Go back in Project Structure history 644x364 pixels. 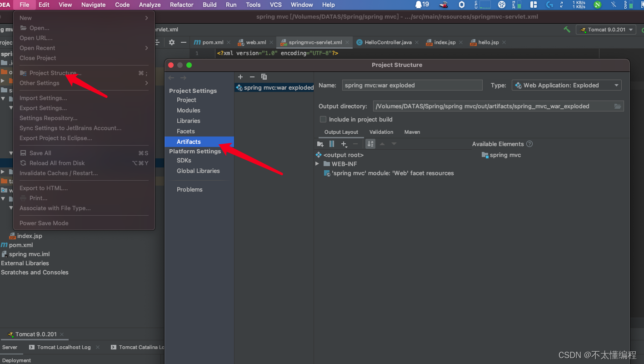pos(171,78)
